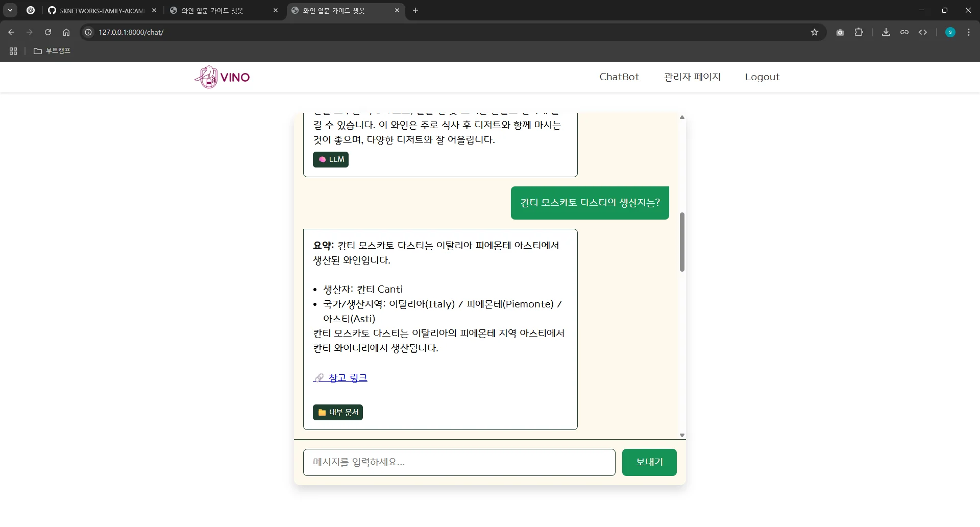Bookmark this page with the star icon
Image resolution: width=980 pixels, height=527 pixels.
tap(815, 32)
